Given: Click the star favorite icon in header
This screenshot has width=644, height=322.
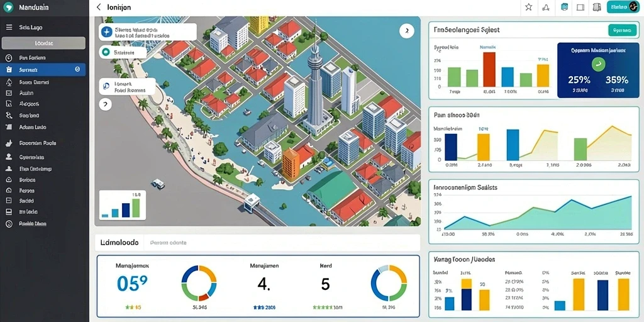Looking at the screenshot, I should pos(528,7).
